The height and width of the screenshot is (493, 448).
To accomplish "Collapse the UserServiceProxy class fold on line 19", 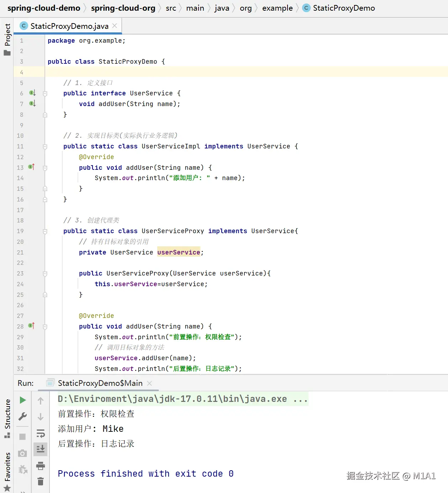I will (x=45, y=231).
